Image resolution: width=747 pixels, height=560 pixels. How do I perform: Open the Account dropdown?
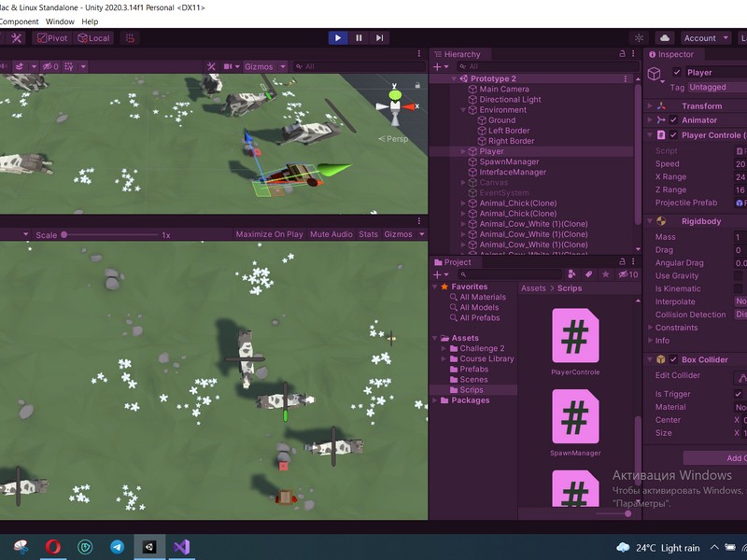tap(705, 38)
